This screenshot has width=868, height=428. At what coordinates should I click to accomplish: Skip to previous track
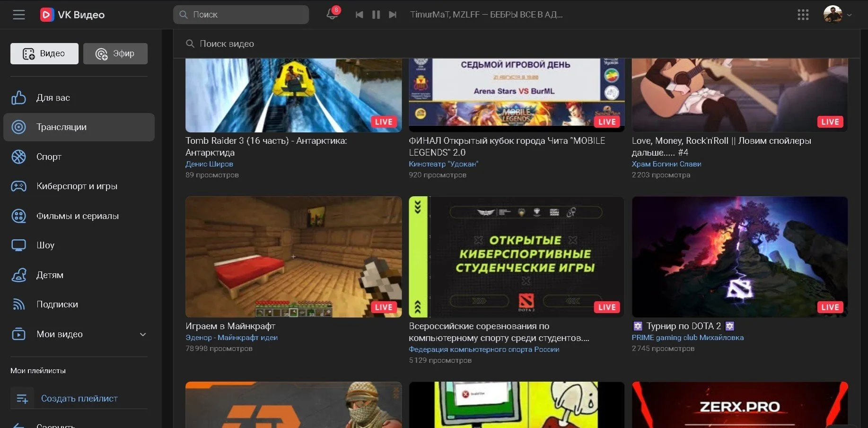(359, 15)
